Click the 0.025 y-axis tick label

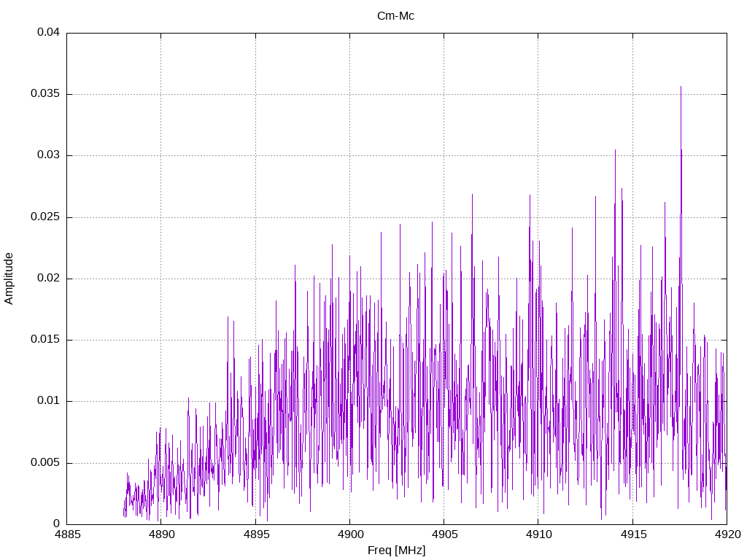tap(45, 217)
